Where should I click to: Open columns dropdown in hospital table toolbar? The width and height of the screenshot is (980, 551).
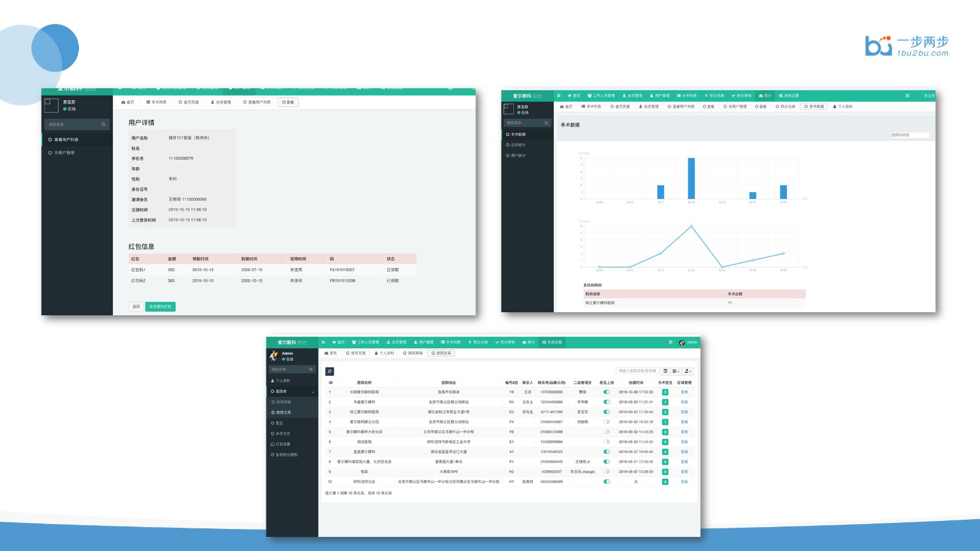(676, 371)
